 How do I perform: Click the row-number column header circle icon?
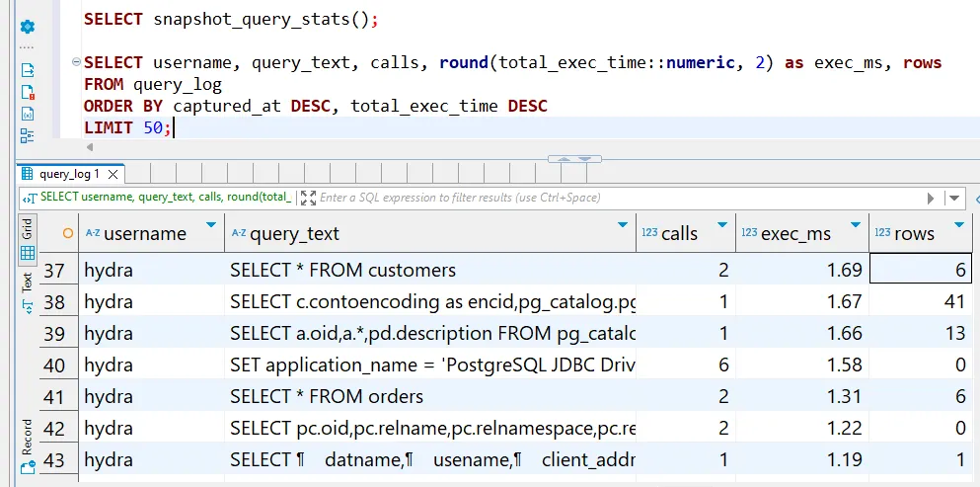point(68,233)
